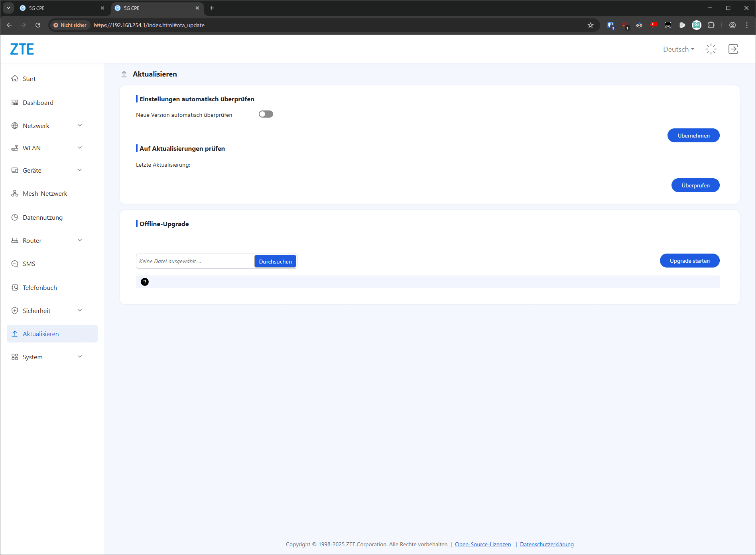This screenshot has width=756, height=555.
Task: Open the Deutsch language dropdown
Action: click(x=678, y=49)
